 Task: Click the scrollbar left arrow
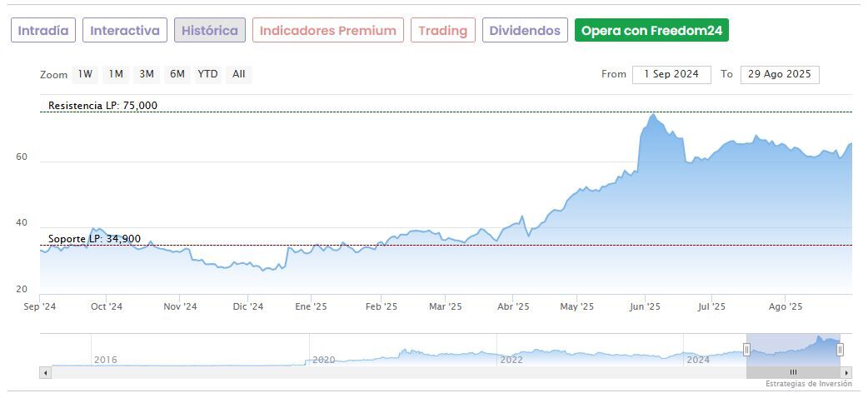pos(46,373)
